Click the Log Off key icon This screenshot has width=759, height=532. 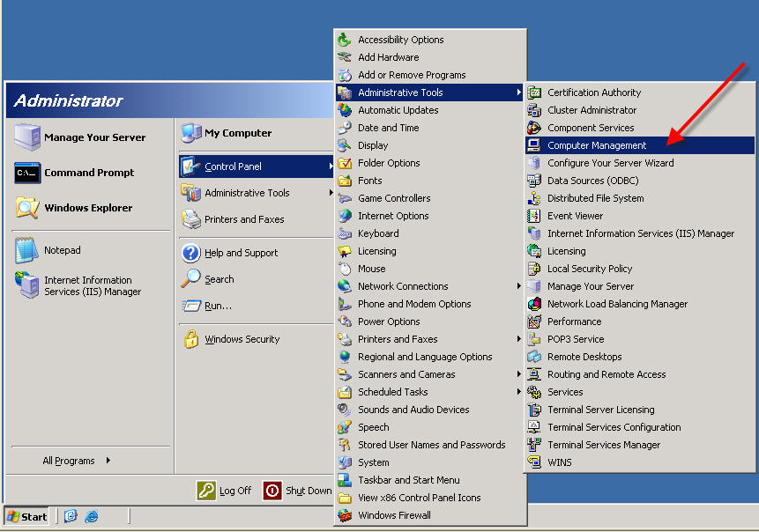coord(206,491)
